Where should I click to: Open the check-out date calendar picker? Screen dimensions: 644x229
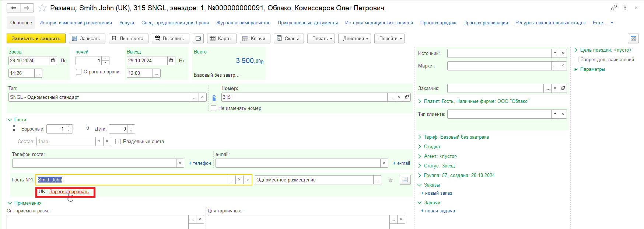(171, 60)
